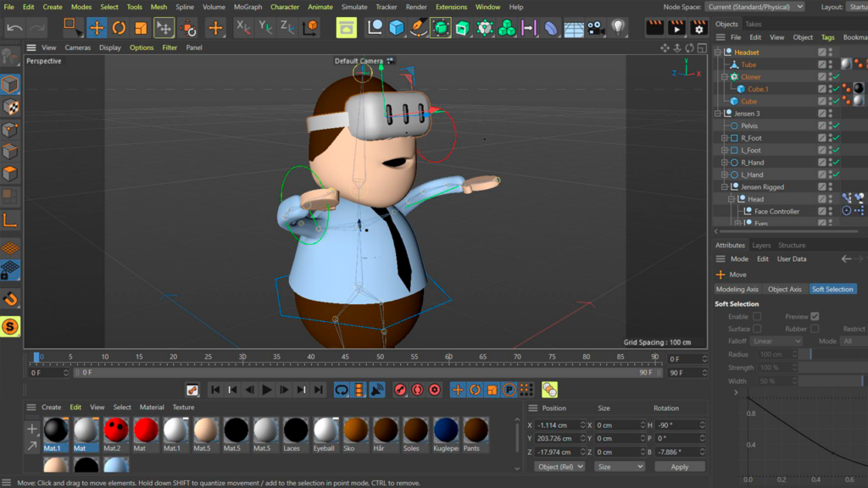This screenshot has width=868, height=488.
Task: Open Edit Render Settings gear icon
Action: pyautogui.click(x=698, y=28)
